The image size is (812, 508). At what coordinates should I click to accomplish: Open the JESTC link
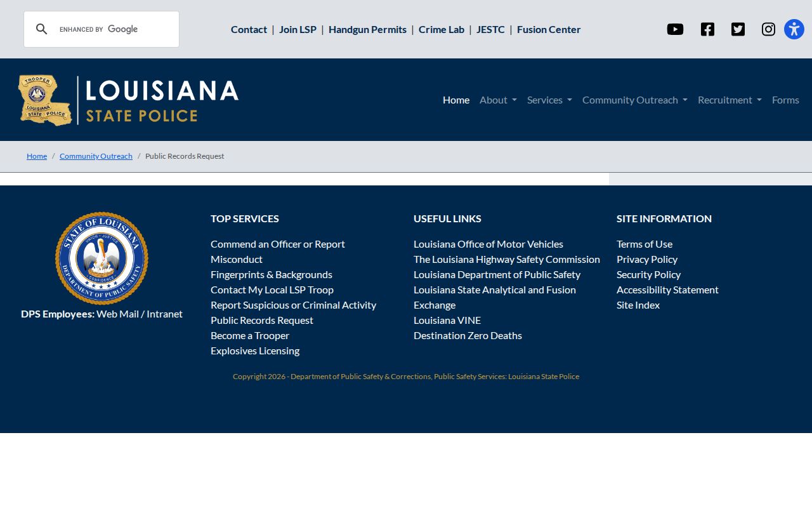tap(490, 29)
